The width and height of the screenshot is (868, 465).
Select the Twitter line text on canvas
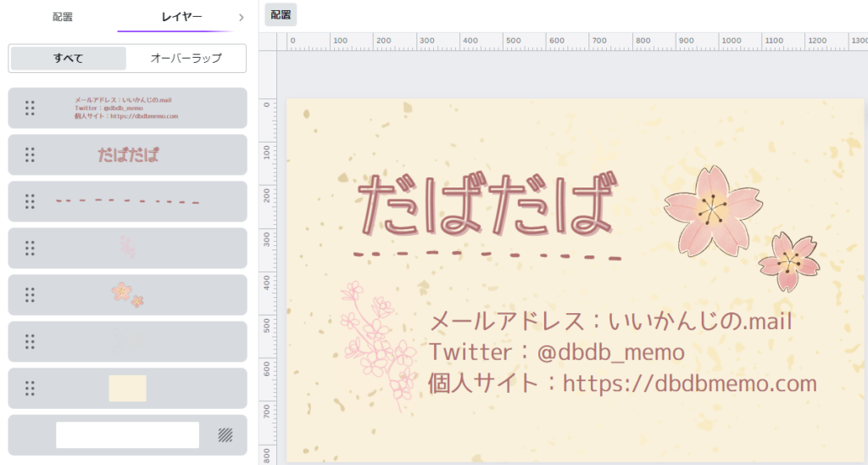556,351
